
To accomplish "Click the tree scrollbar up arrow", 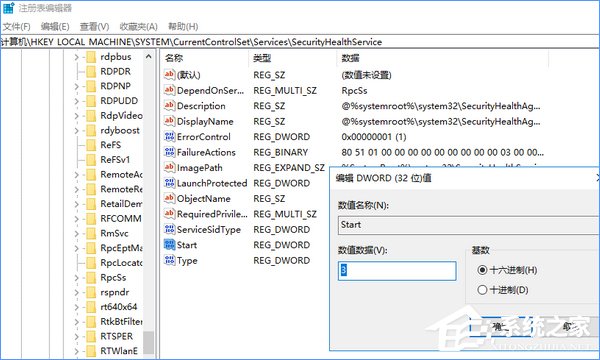I will [148, 57].
